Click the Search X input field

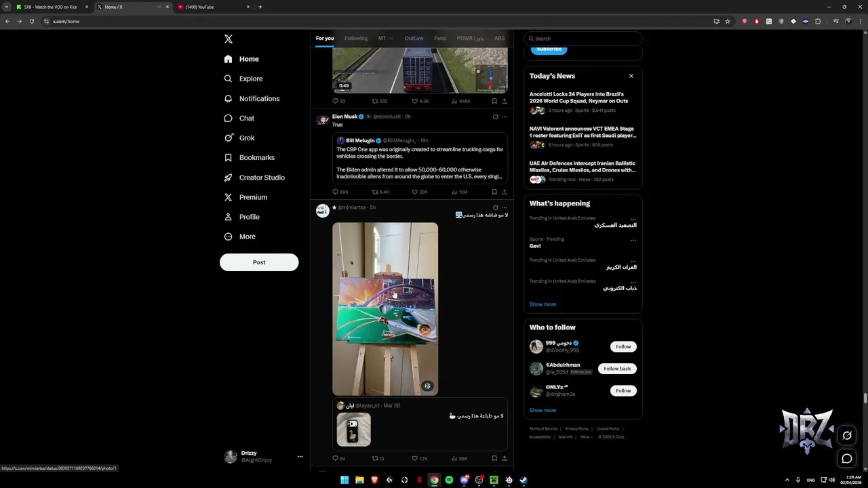(583, 39)
